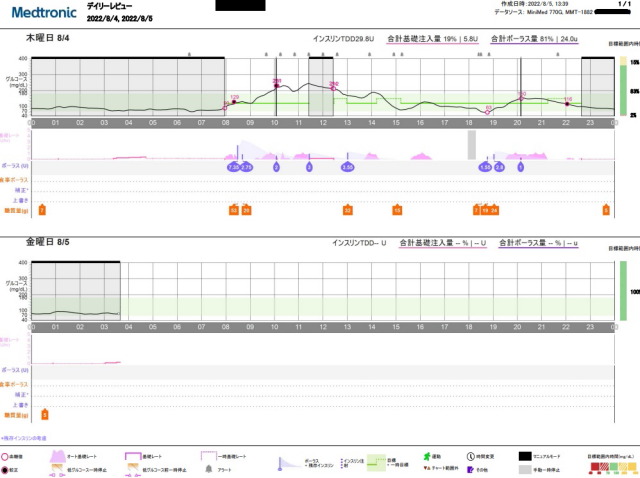Click the 5 g carb tag on Friday 8/5
This screenshot has width=640, height=478.
[45, 415]
